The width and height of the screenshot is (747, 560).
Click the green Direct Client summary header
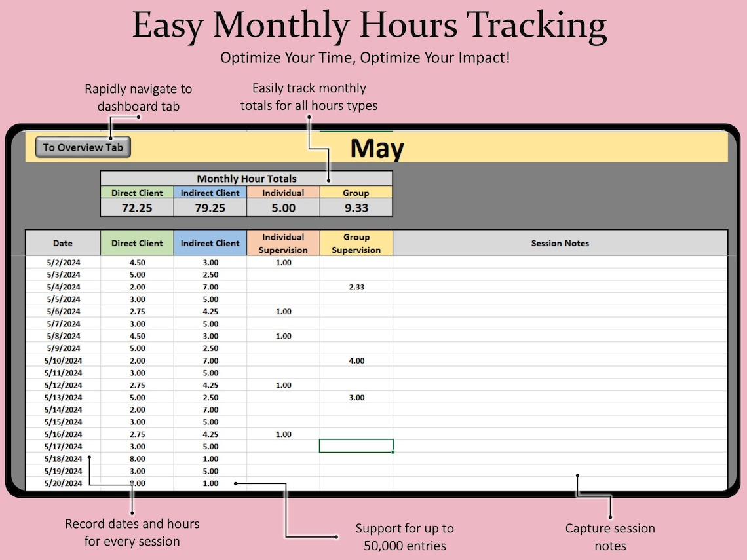[x=136, y=193]
